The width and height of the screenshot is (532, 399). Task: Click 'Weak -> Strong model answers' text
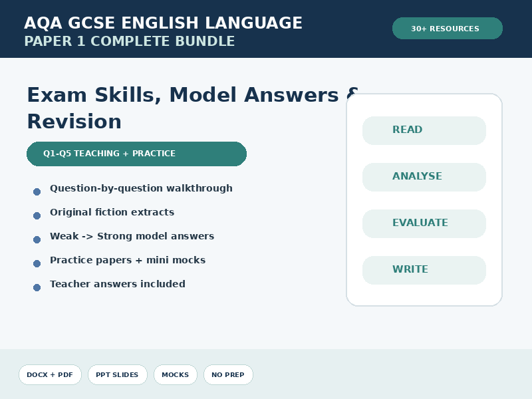132,236
